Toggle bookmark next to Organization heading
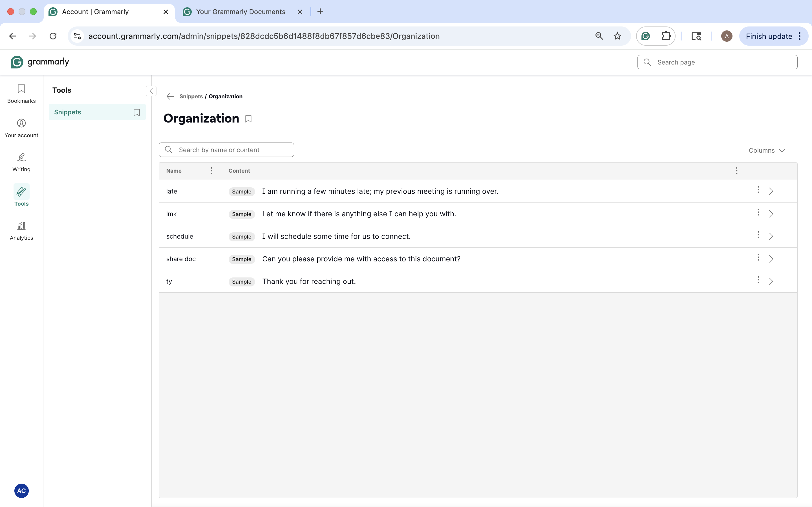The height and width of the screenshot is (507, 812). [x=248, y=119]
